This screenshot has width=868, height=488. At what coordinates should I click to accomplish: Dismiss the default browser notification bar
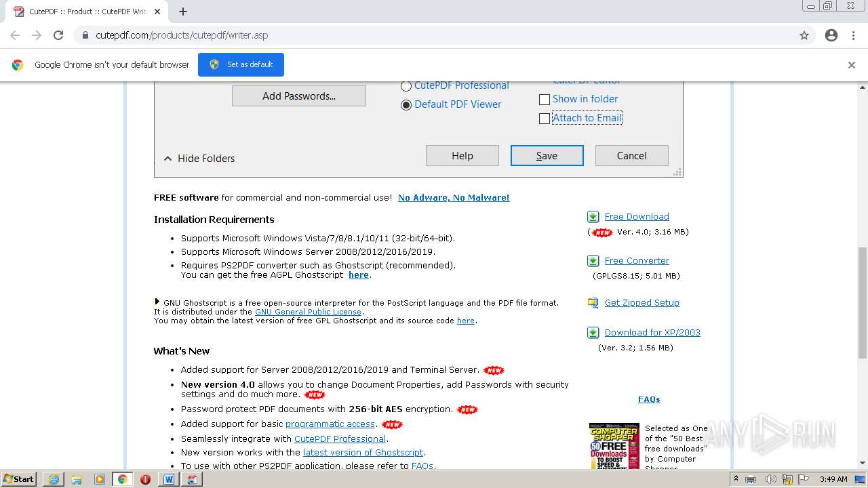pos(852,65)
